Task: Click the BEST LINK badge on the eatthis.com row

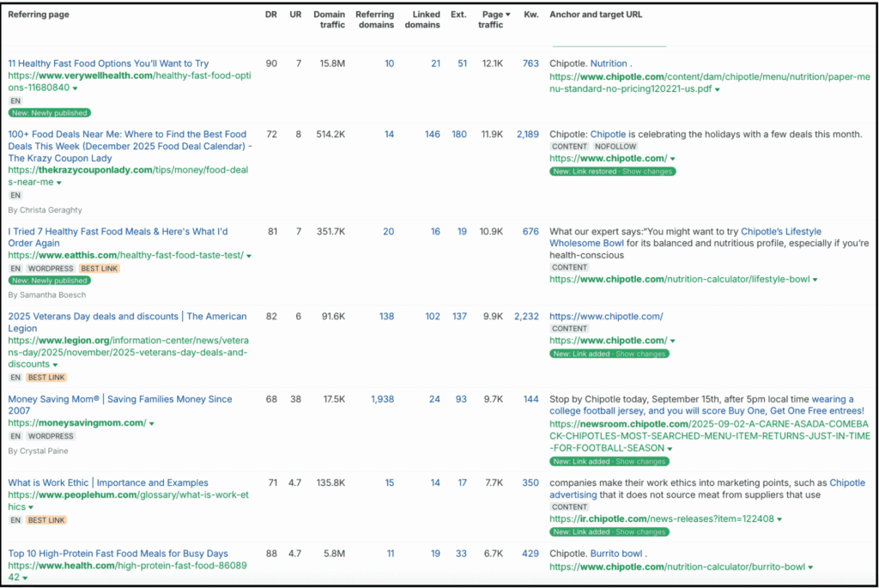Action: click(x=98, y=268)
